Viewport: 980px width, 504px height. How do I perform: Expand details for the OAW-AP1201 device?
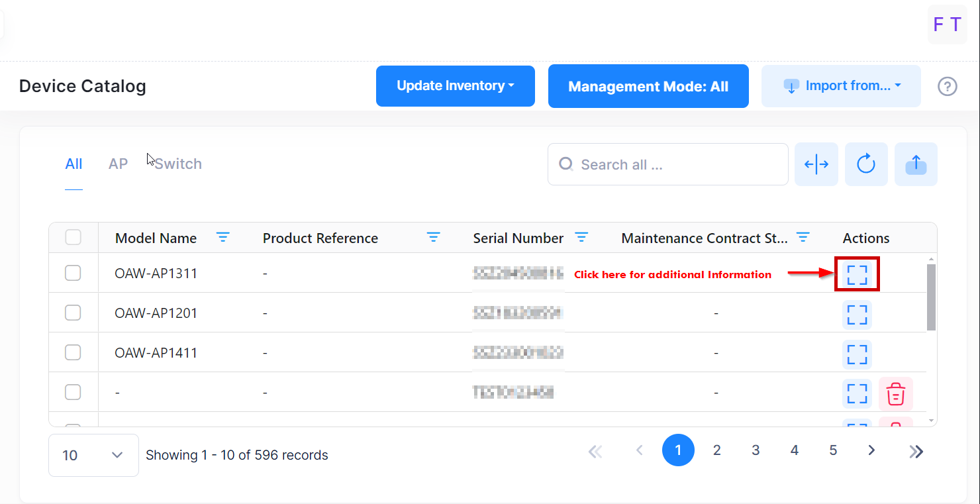coord(857,315)
